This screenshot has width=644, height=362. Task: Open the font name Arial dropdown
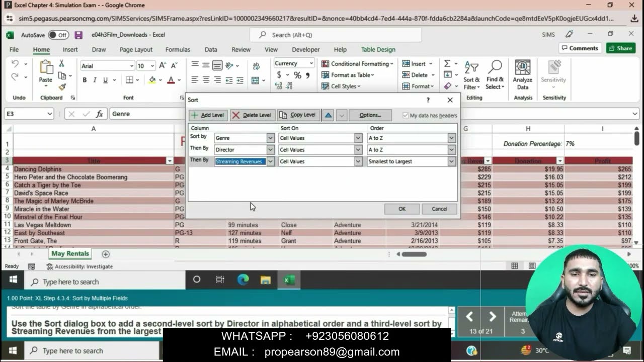132,66
